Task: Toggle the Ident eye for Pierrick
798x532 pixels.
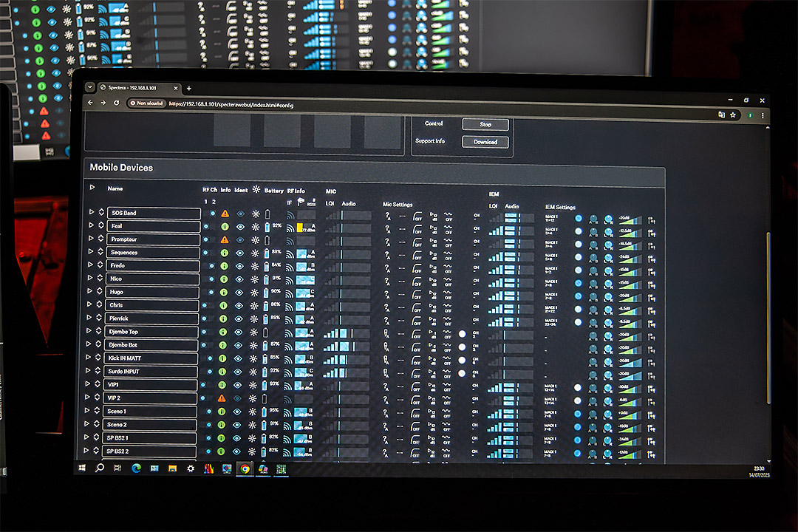Action: point(239,318)
